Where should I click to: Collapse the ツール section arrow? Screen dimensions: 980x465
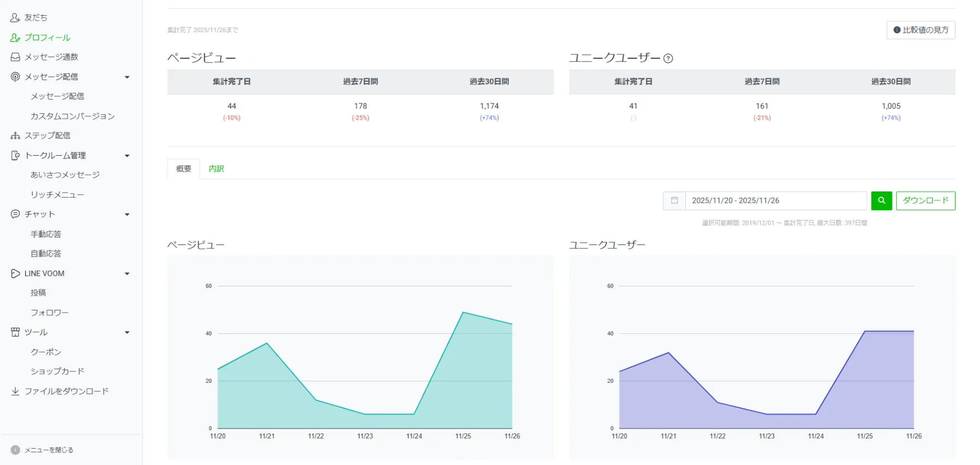pos(127,333)
